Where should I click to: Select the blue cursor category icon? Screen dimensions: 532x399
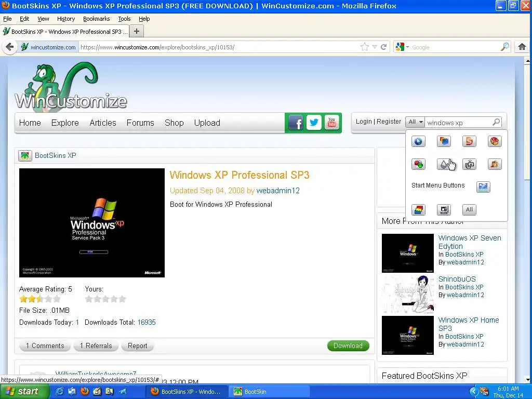pyautogui.click(x=418, y=141)
